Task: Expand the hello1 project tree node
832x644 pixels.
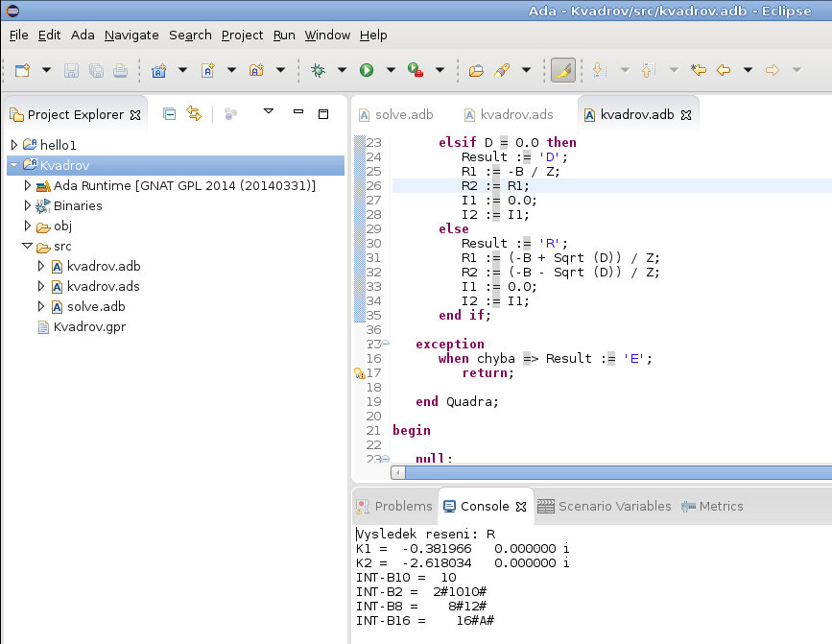Action: point(14,144)
